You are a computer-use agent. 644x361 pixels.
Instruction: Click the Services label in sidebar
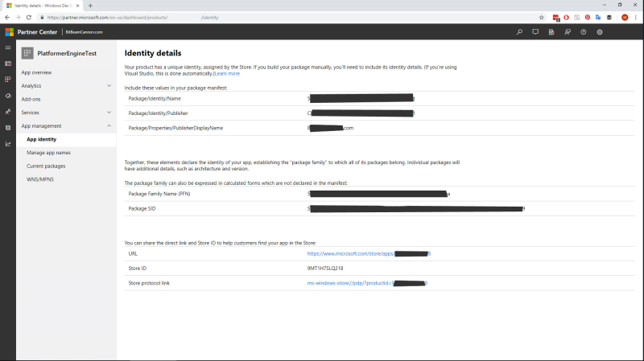click(x=31, y=113)
